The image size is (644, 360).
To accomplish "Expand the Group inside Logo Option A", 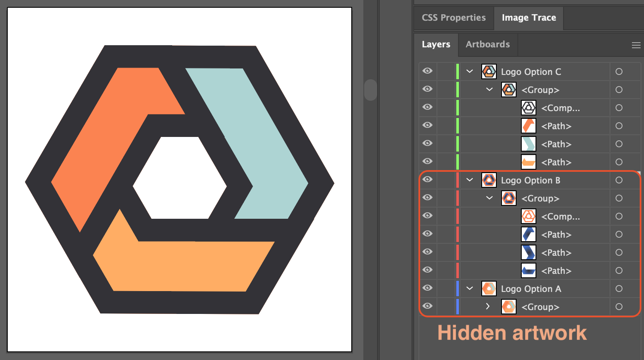I will tap(488, 307).
